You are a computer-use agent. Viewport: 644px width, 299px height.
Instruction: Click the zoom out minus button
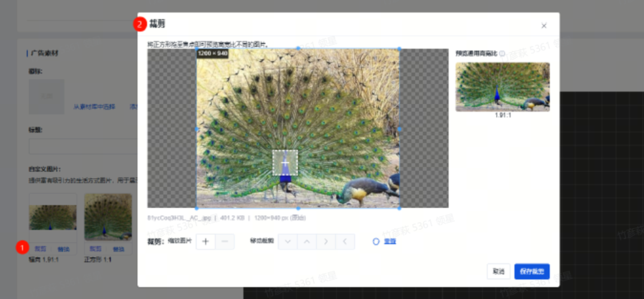click(x=225, y=242)
